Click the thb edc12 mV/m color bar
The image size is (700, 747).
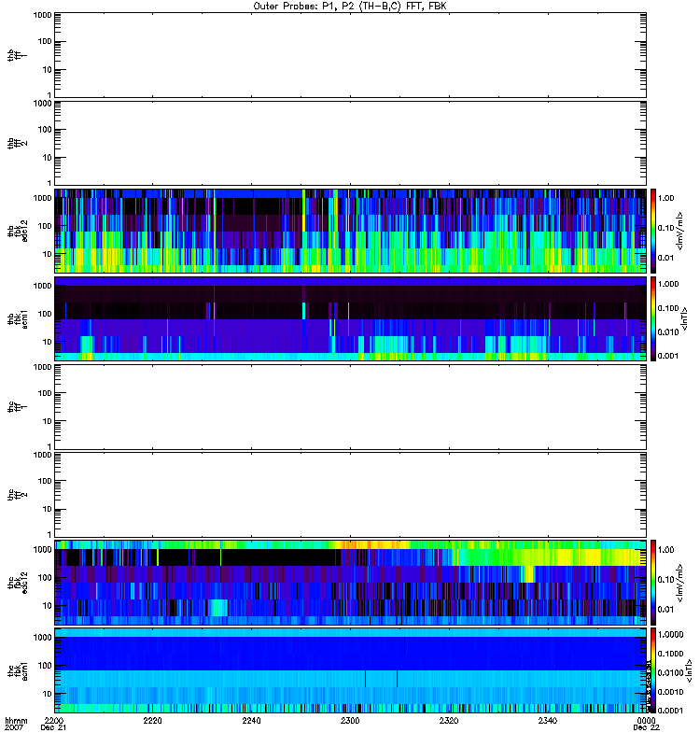pyautogui.click(x=654, y=231)
